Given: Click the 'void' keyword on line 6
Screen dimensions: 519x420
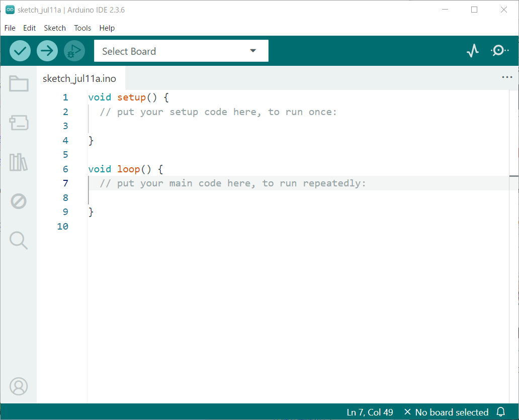Looking at the screenshot, I should click(100, 169).
